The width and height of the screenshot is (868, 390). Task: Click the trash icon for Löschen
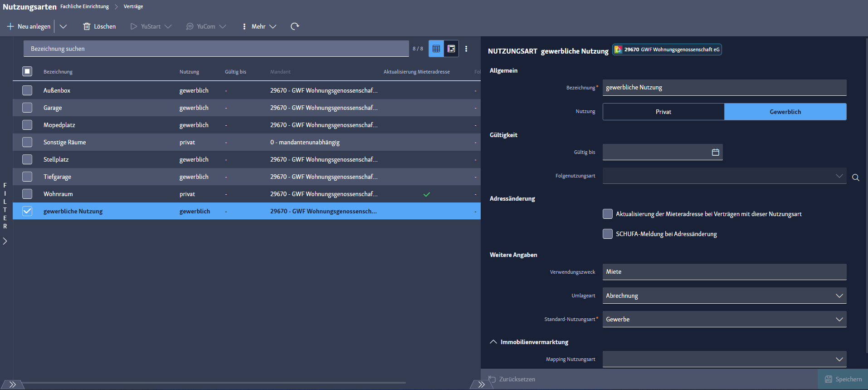pyautogui.click(x=87, y=26)
